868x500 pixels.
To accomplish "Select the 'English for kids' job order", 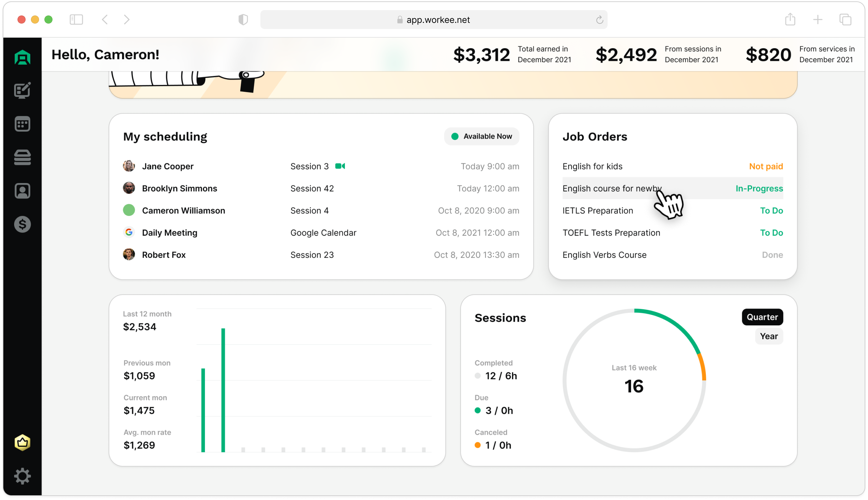I will (592, 166).
